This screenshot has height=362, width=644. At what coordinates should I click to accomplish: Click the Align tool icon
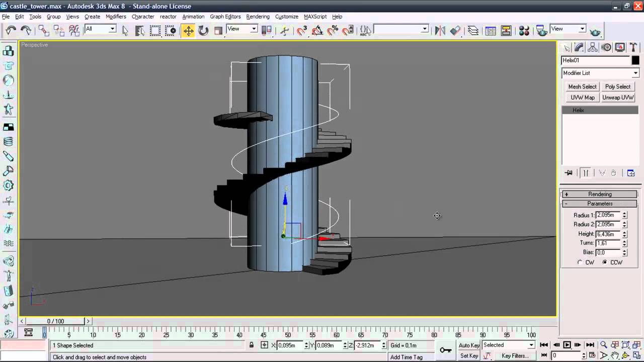(455, 31)
